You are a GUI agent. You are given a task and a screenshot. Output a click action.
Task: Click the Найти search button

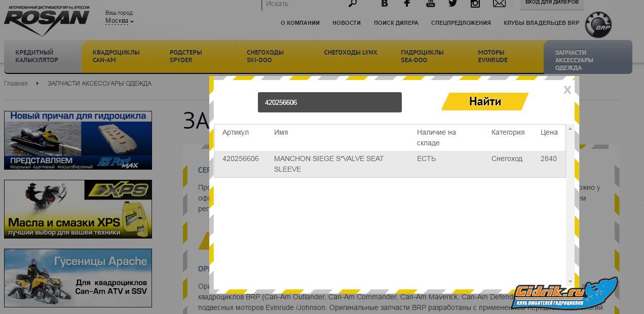pos(485,101)
